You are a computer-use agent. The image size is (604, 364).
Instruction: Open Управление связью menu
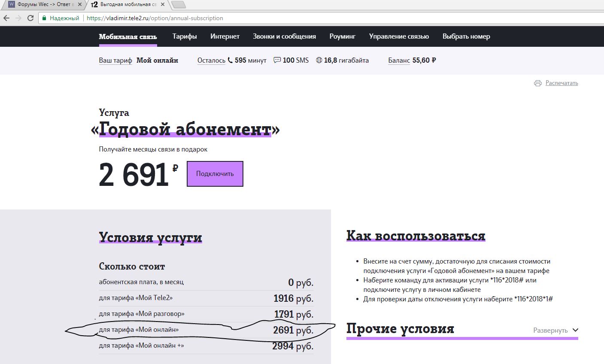[x=399, y=36]
